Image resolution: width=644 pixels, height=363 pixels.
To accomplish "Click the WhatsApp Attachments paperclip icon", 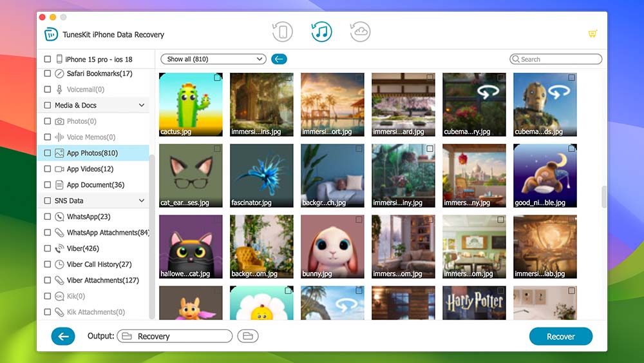I will coord(59,233).
